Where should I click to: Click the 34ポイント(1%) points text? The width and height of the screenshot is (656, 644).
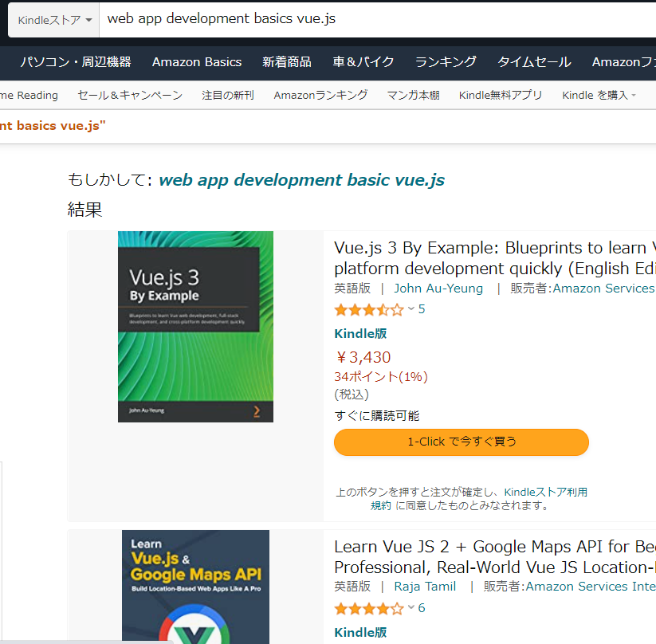[381, 377]
